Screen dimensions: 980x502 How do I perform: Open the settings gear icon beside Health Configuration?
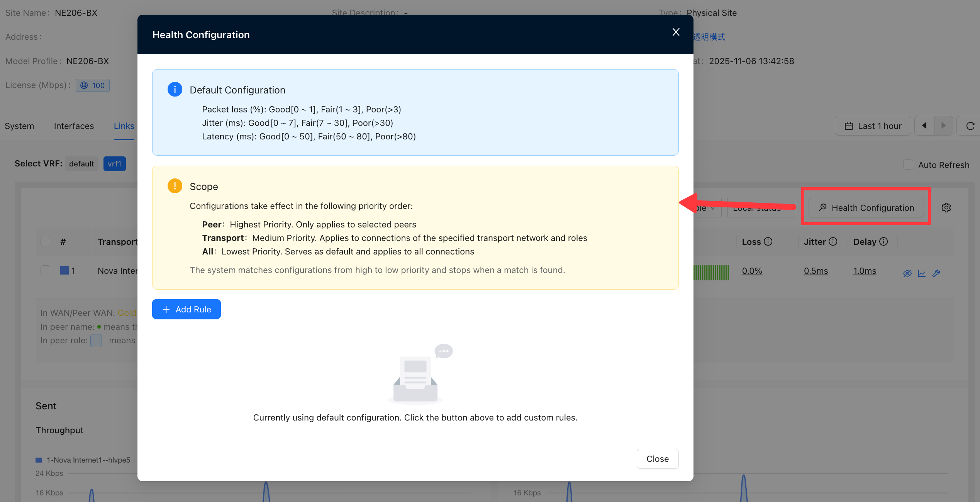coord(946,208)
